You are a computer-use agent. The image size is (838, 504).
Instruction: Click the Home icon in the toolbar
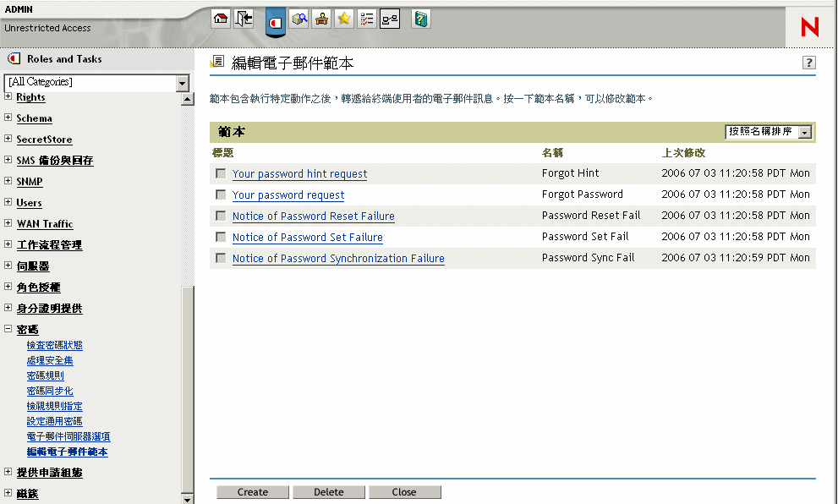click(x=220, y=18)
